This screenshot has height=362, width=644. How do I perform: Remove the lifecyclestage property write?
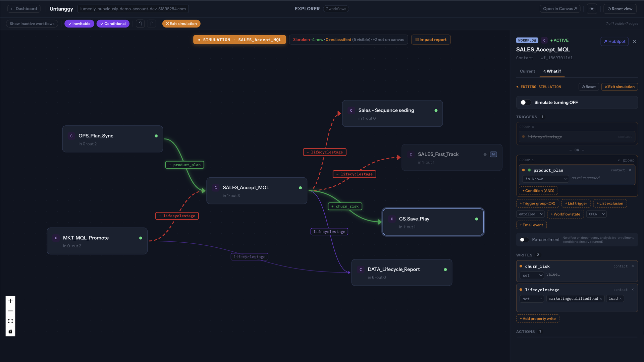633,290
